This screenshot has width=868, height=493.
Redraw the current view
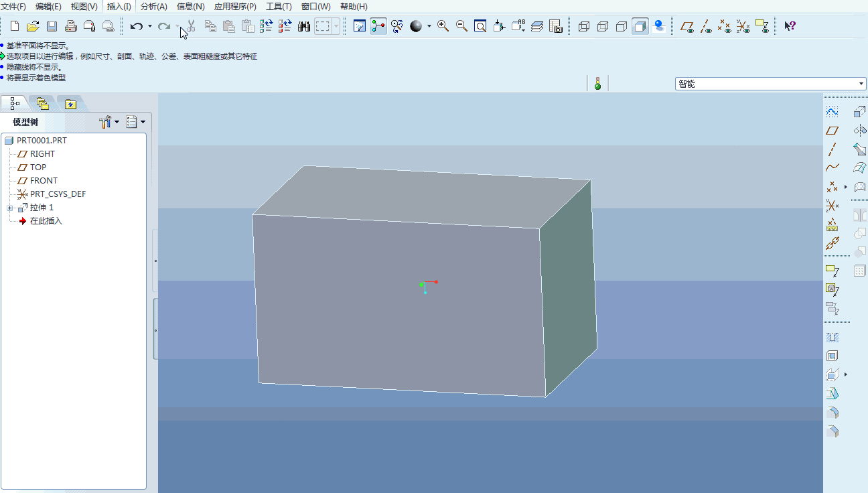point(360,26)
